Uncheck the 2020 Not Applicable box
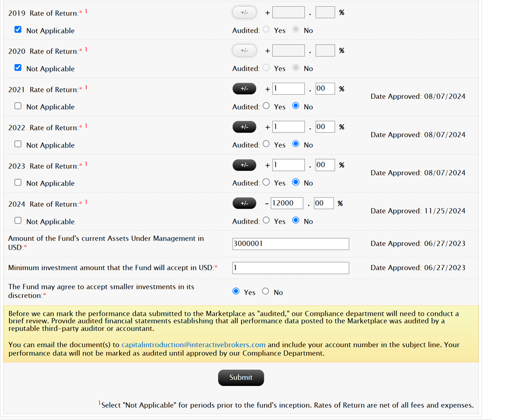Viewport: 520px width, 420px height. (x=18, y=67)
